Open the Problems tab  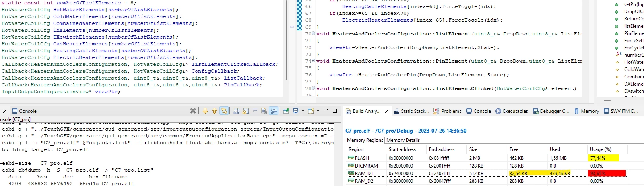[x=448, y=111]
